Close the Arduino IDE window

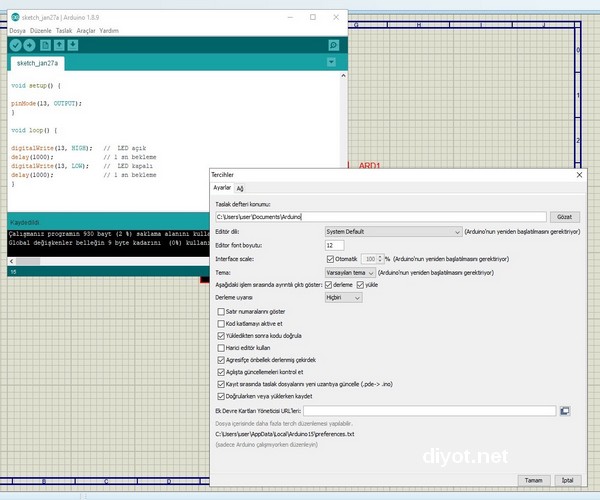coord(336,17)
